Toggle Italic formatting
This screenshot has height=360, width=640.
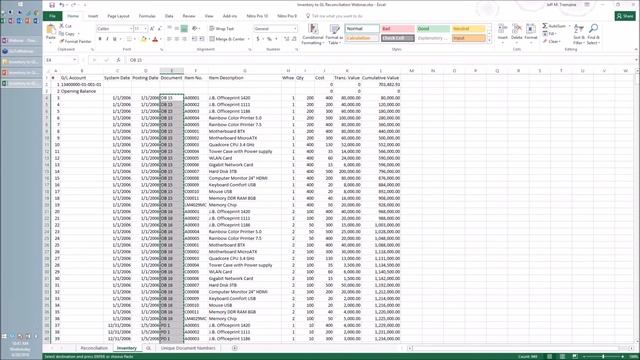click(107, 39)
